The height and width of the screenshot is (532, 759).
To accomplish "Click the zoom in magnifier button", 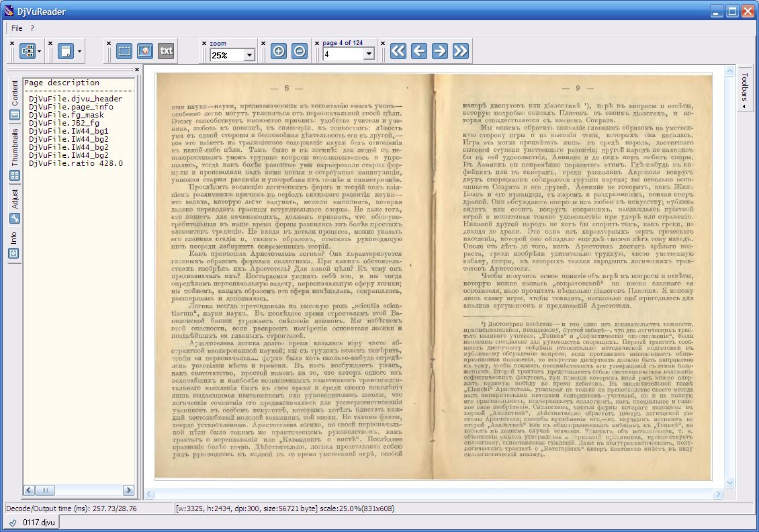I will click(x=278, y=51).
